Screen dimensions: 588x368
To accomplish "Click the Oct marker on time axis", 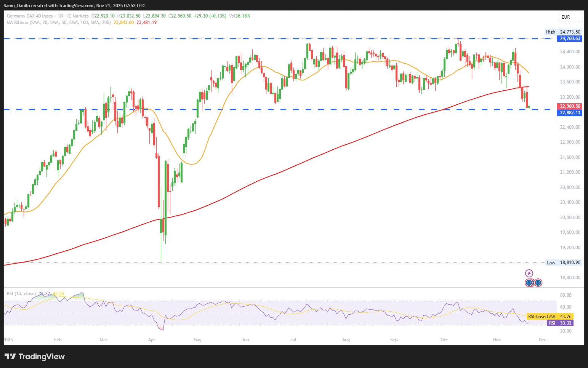I will pyautogui.click(x=444, y=339).
